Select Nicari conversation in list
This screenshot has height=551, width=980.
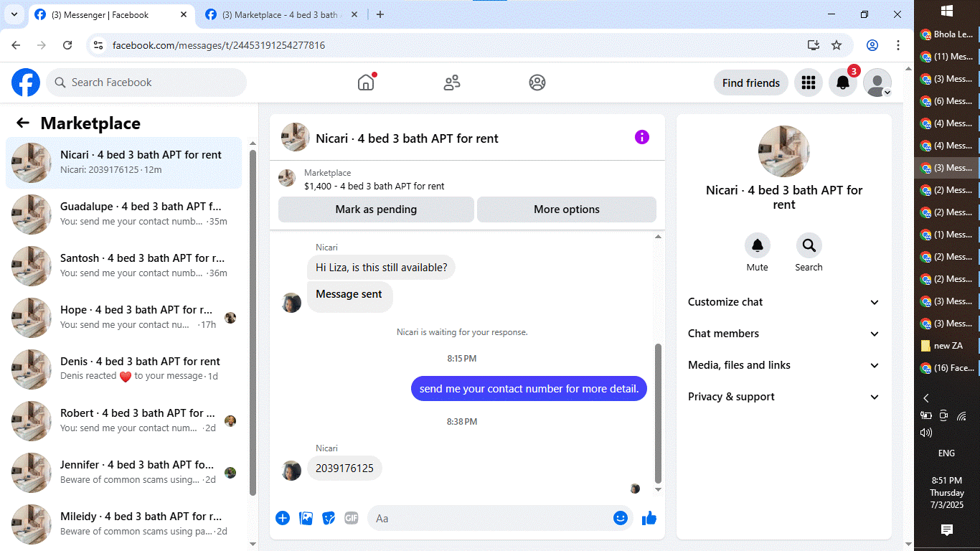(x=124, y=162)
